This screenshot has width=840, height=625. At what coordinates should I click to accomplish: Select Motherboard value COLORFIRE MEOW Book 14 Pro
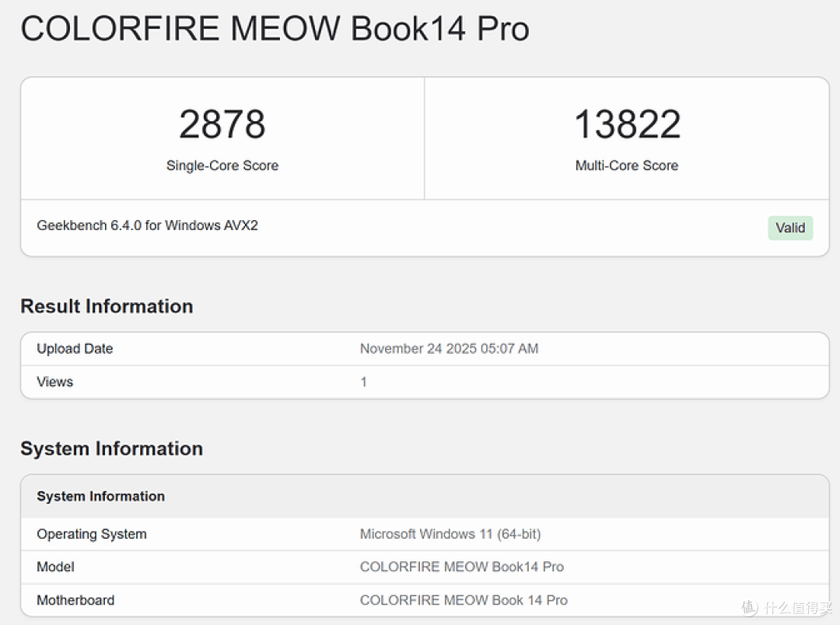click(x=464, y=600)
